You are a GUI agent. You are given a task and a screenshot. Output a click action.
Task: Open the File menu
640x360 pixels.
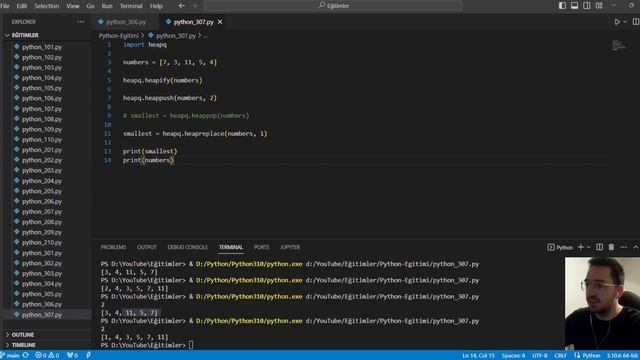(5, 6)
